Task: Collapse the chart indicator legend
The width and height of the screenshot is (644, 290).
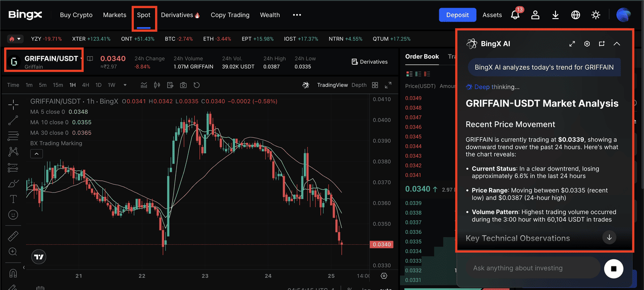Action: pos(37,154)
